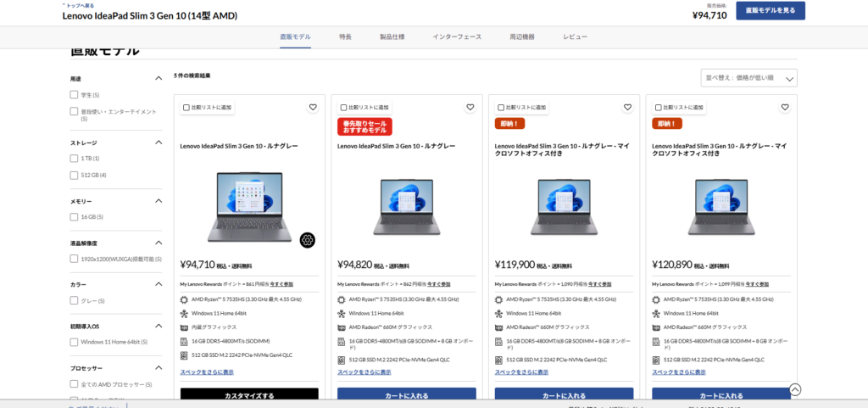The image size is (868, 408).
Task: Add first Lunar Grey laptop to wishlist heart
Action: [313, 108]
